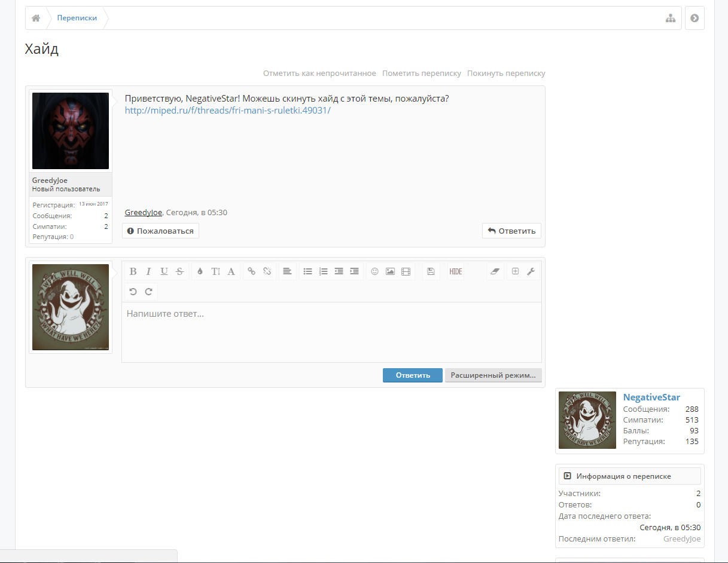Click the GreedyJoe name under the message
This screenshot has height=563, width=728.
click(x=143, y=213)
